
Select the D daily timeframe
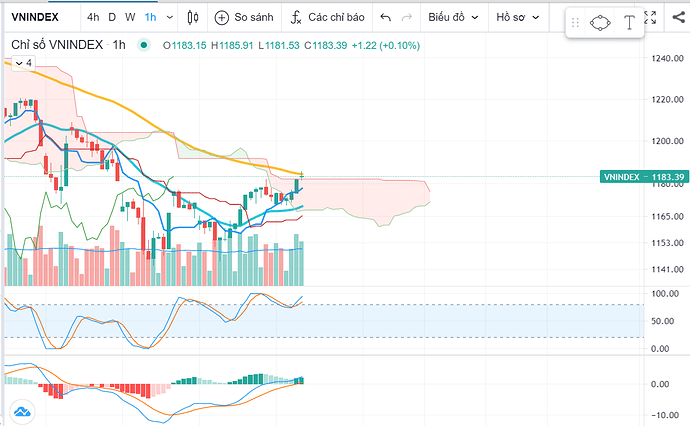click(x=112, y=18)
